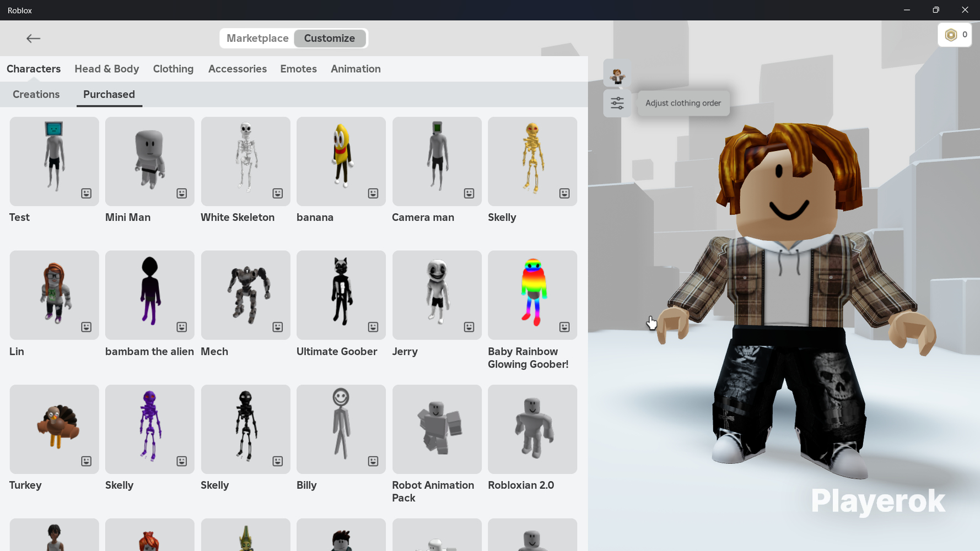Choose the Robot Animation Pack thumbnail
The width and height of the screenshot is (980, 551).
click(x=437, y=429)
